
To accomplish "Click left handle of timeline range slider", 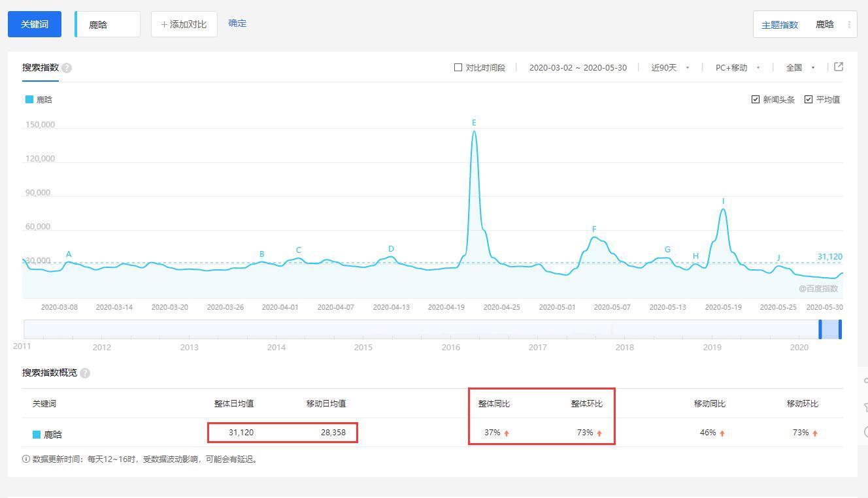I will [x=820, y=329].
